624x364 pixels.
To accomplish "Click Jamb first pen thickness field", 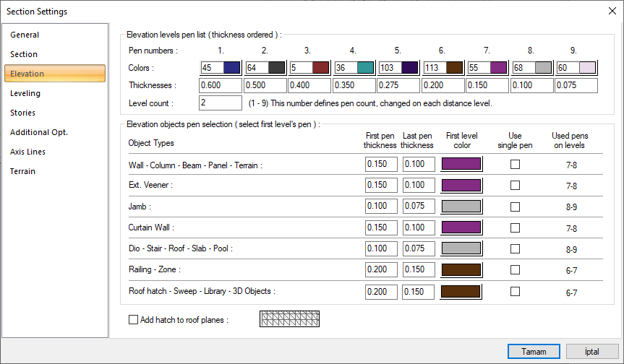I will click(x=381, y=207).
